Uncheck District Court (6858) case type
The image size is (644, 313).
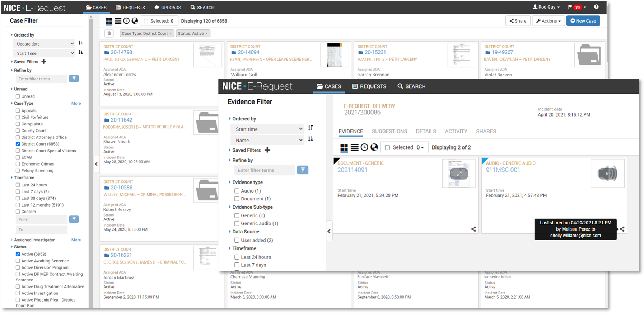pos(18,144)
